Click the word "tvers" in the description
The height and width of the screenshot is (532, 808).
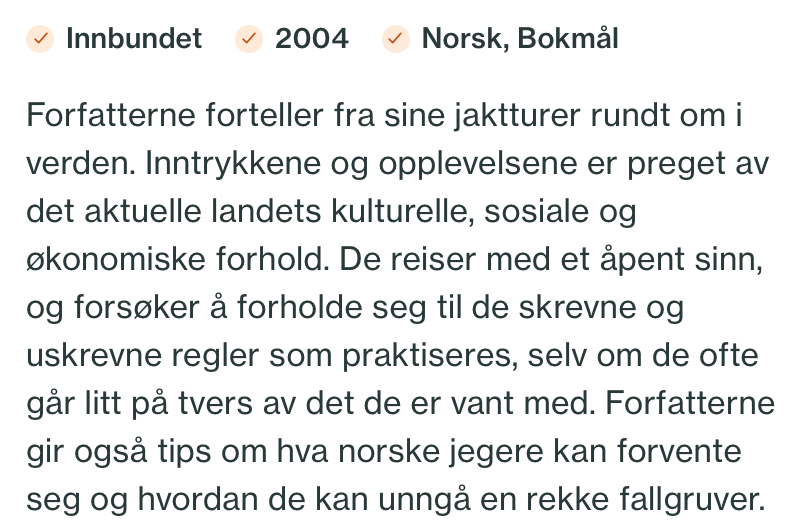click(215, 404)
